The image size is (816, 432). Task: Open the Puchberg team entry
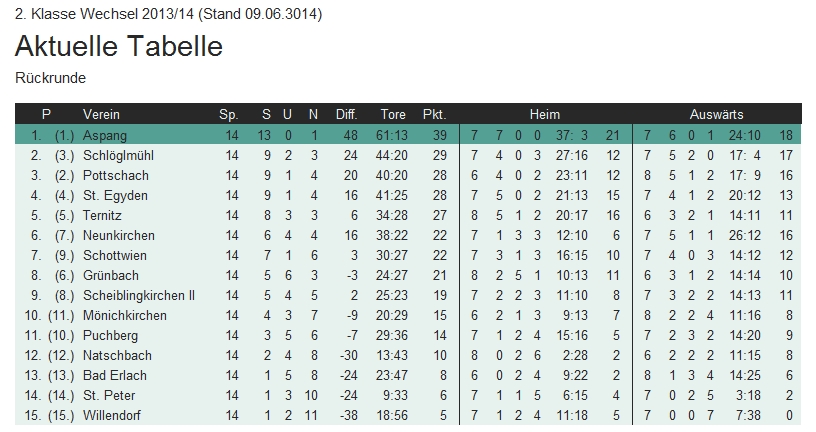tap(110, 335)
